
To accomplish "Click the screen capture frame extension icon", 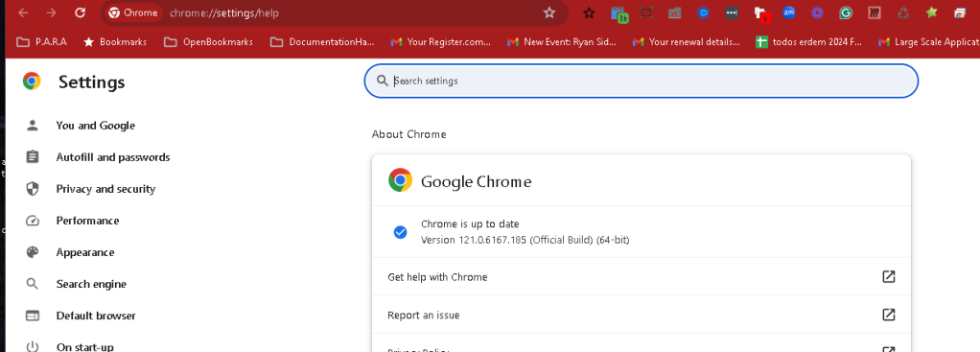I will pyautogui.click(x=646, y=12).
